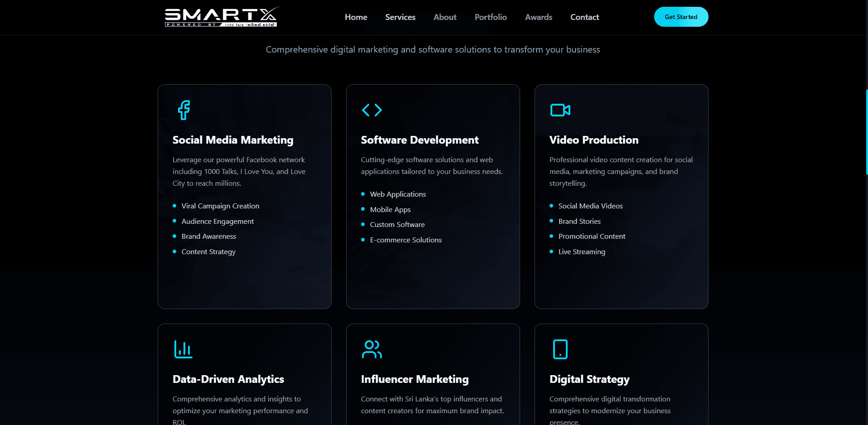This screenshot has width=868, height=425.
Task: Click the Get Started button
Action: pyautogui.click(x=681, y=17)
